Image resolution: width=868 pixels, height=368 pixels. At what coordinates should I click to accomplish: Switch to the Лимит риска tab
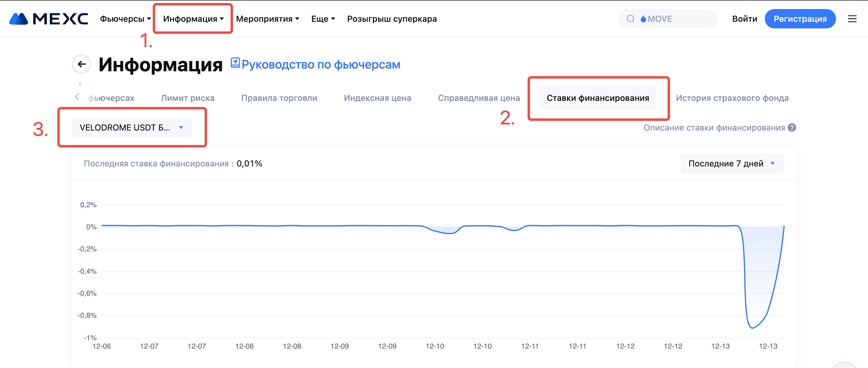[x=188, y=98]
